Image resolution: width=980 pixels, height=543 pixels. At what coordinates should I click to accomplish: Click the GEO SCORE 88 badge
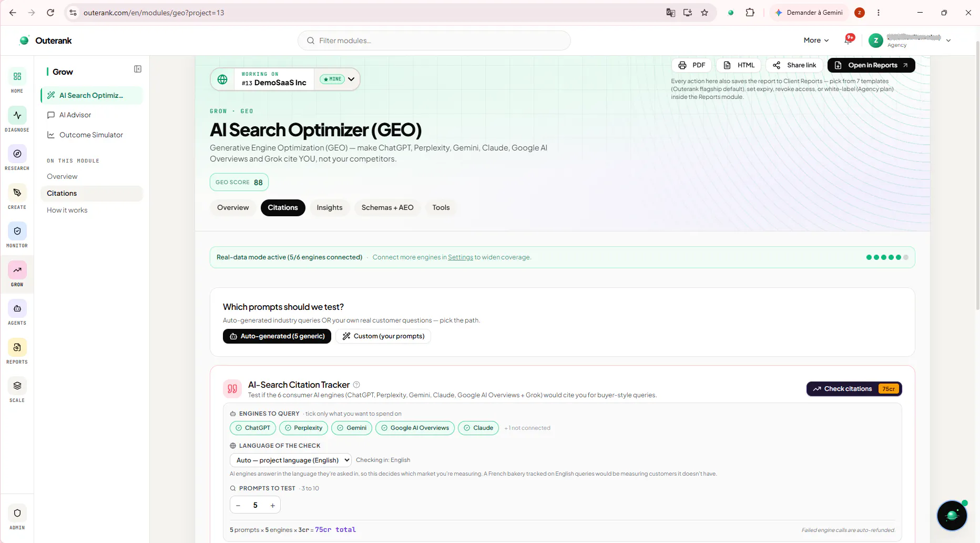[239, 182]
